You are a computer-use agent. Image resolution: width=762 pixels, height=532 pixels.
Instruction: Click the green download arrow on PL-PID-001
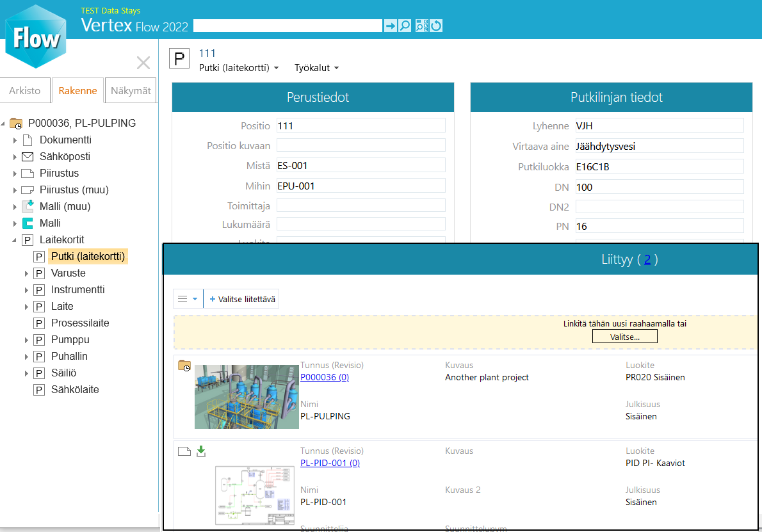(x=201, y=452)
